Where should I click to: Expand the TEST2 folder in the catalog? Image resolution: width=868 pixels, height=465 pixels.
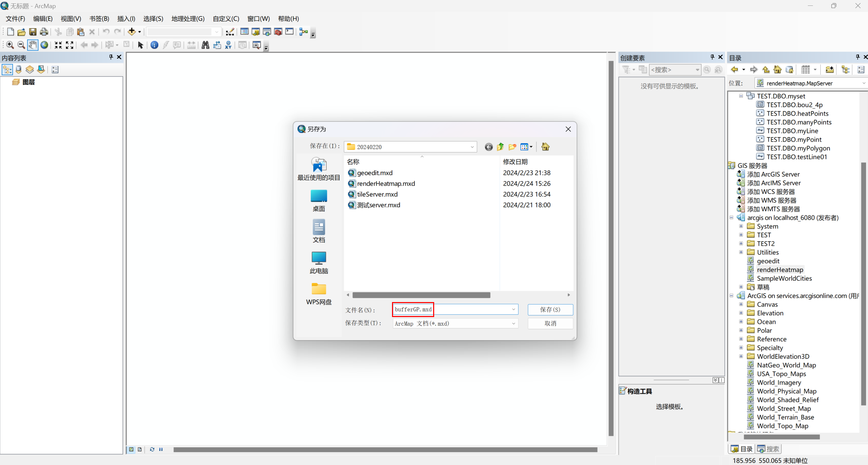(741, 243)
